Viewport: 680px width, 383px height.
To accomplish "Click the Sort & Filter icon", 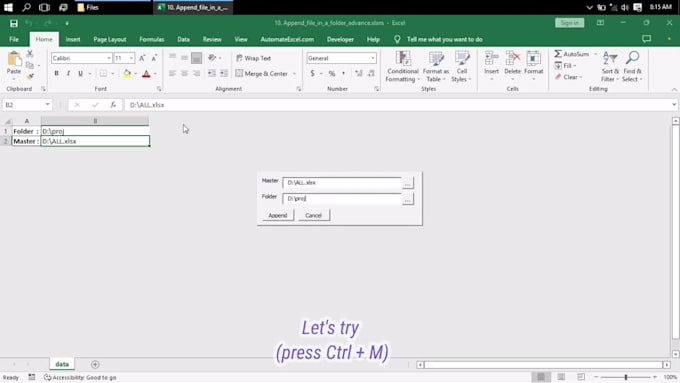I will pos(610,58).
